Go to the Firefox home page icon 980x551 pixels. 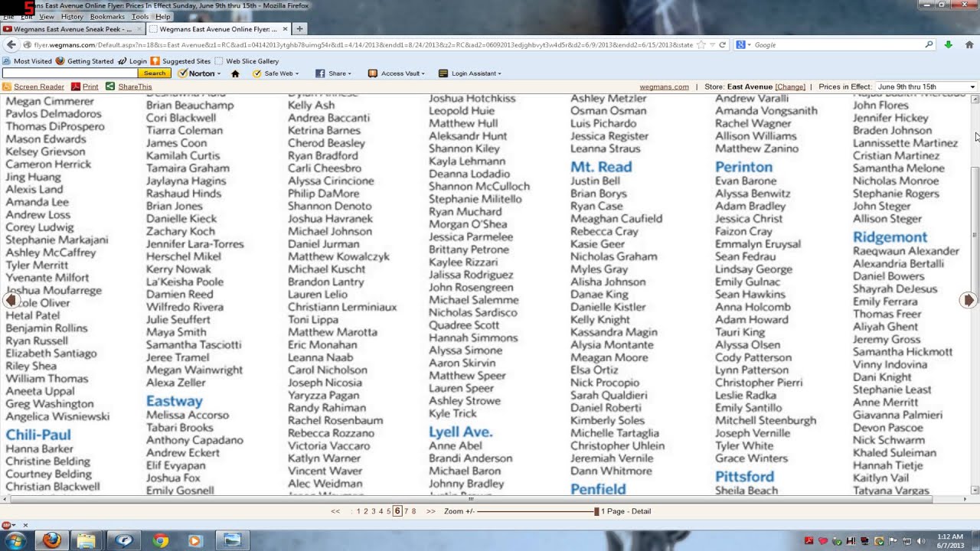point(969,45)
